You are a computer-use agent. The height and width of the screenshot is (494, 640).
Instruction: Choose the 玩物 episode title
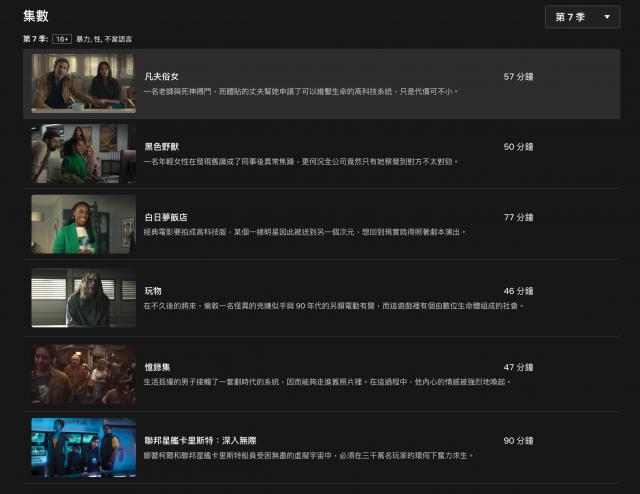pyautogui.click(x=153, y=291)
